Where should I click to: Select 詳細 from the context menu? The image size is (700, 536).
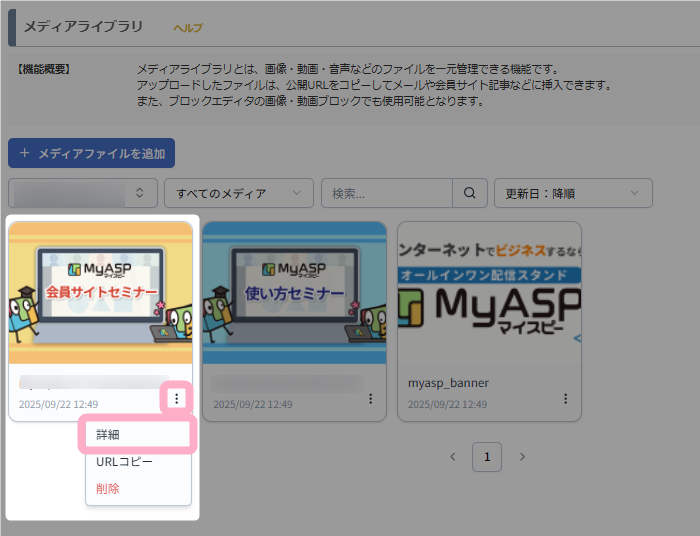pyautogui.click(x=138, y=436)
